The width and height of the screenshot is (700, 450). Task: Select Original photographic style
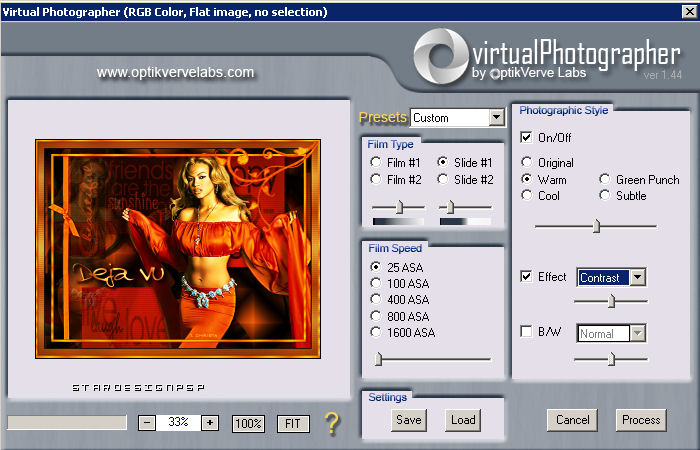[527, 162]
